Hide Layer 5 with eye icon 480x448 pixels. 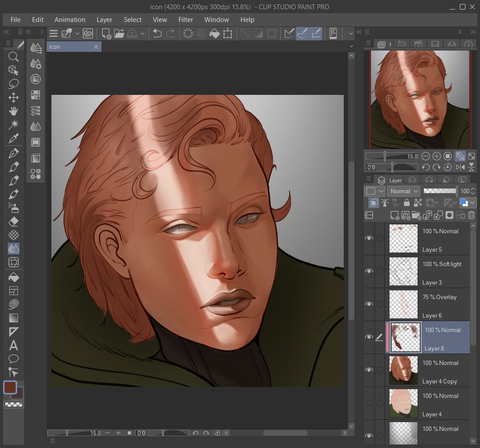click(369, 238)
